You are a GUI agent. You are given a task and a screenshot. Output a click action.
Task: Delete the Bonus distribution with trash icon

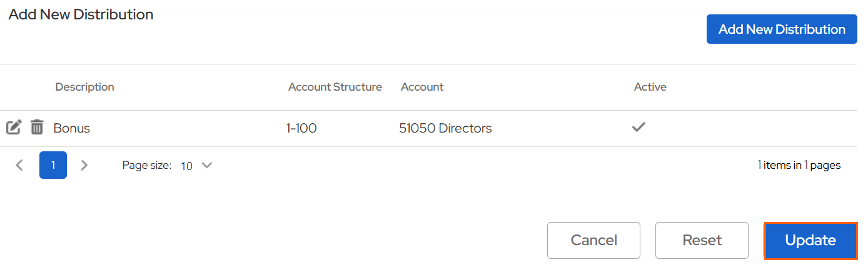pos(38,128)
